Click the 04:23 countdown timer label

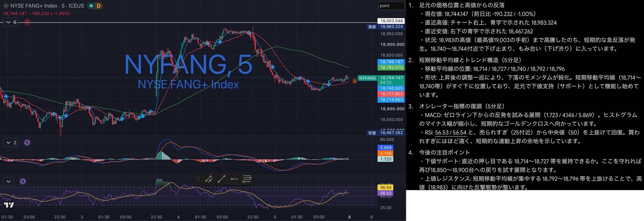[386, 83]
